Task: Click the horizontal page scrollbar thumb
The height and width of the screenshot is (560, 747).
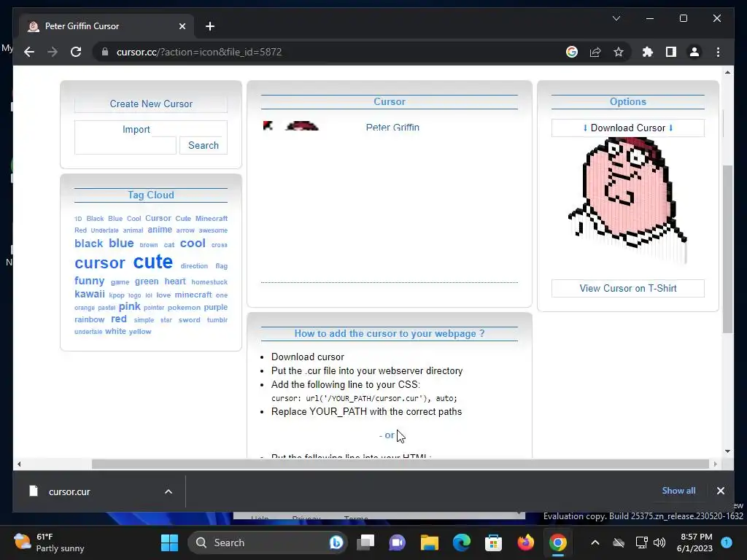Action: coord(400,464)
